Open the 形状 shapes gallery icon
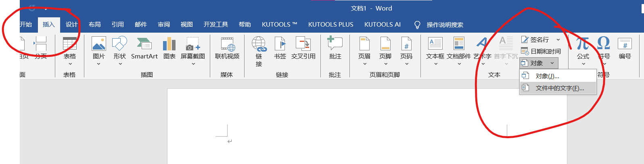Image resolution: width=644 pixels, height=164 pixels. pyautogui.click(x=120, y=44)
